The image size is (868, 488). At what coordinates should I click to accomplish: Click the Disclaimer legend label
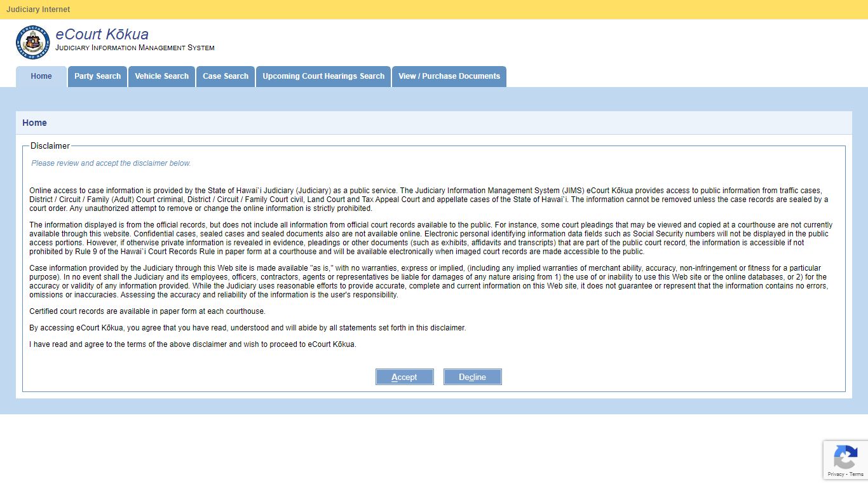tap(50, 146)
